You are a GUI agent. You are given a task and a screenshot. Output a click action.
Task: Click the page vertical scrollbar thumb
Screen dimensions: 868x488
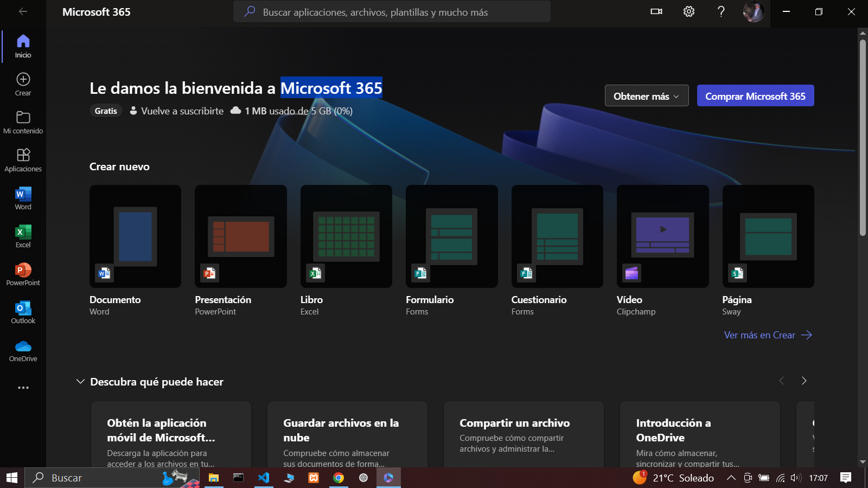[x=863, y=138]
